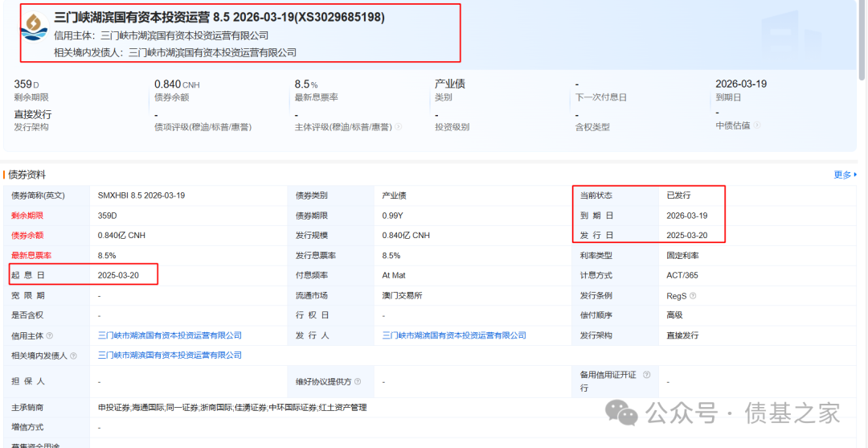The image size is (868, 448).
Task: Click the 投资级别 summary label
Action: [452, 127]
